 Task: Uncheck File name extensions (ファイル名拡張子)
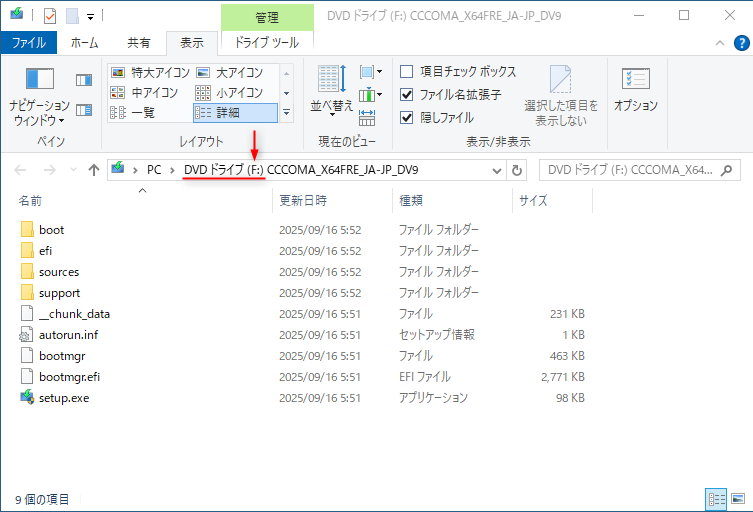(407, 95)
